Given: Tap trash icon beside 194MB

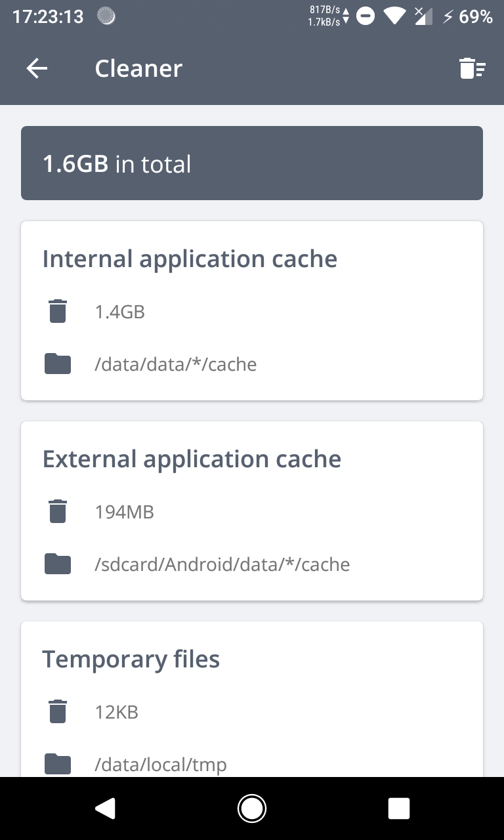Looking at the screenshot, I should pyautogui.click(x=58, y=511).
